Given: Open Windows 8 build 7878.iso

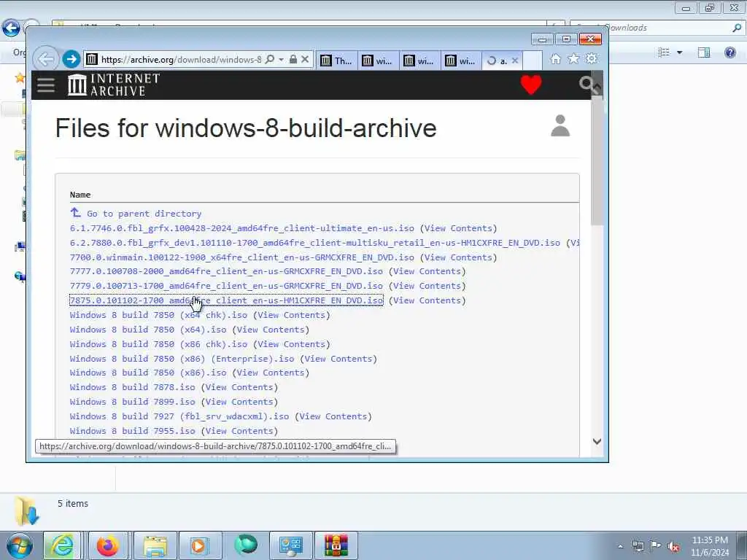Looking at the screenshot, I should 133,387.
